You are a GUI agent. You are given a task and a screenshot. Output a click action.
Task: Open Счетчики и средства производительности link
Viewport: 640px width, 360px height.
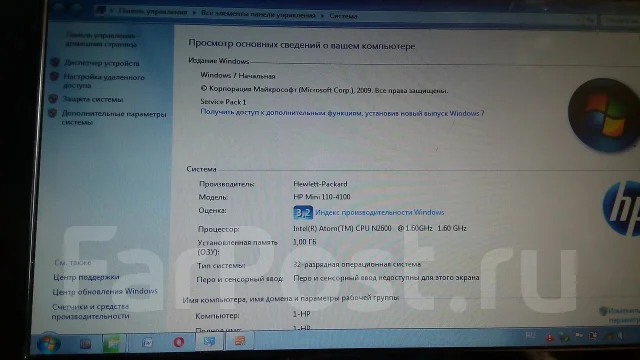coord(90,311)
